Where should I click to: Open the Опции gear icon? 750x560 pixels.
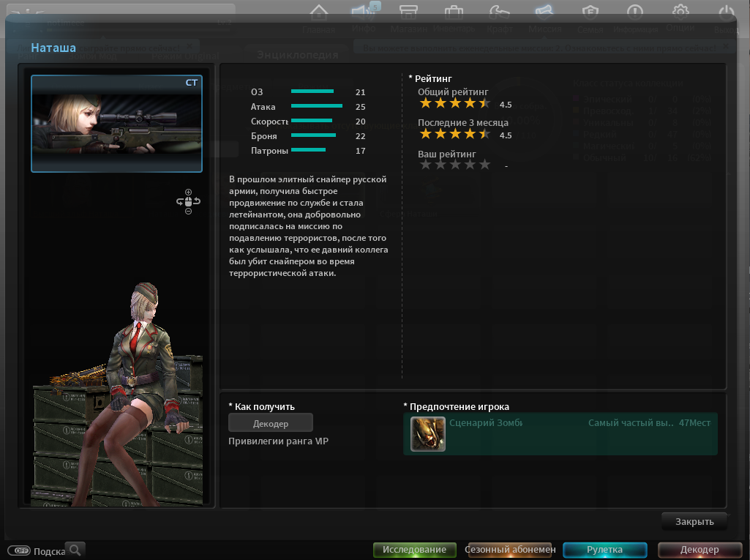pos(680,12)
